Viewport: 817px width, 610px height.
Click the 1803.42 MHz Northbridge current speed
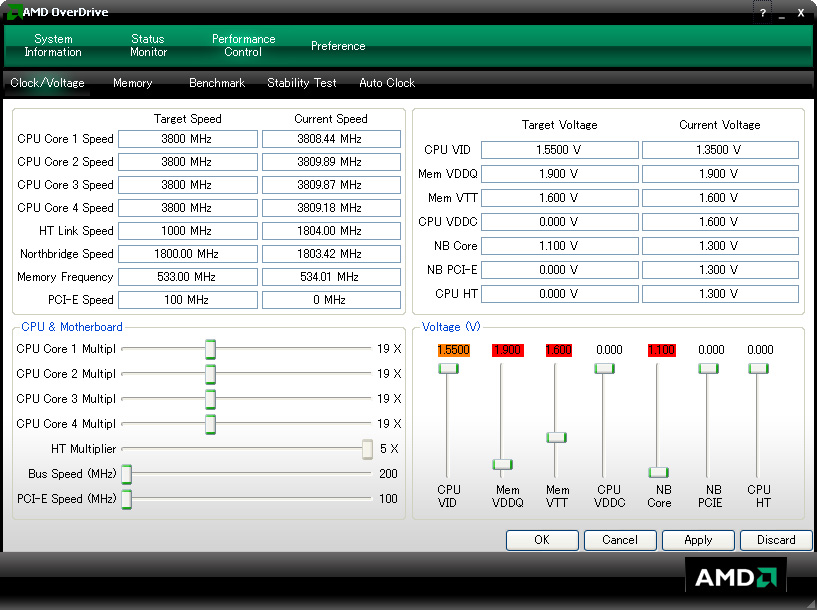pyautogui.click(x=329, y=254)
